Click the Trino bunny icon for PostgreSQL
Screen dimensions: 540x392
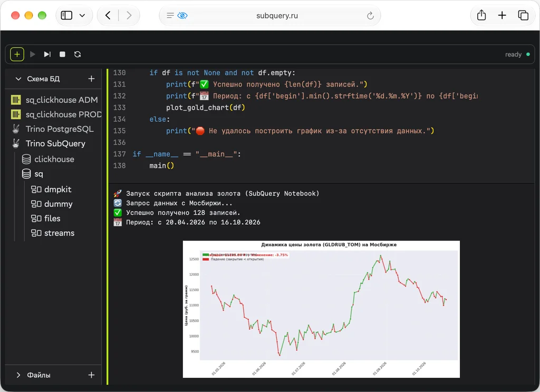[x=16, y=129]
